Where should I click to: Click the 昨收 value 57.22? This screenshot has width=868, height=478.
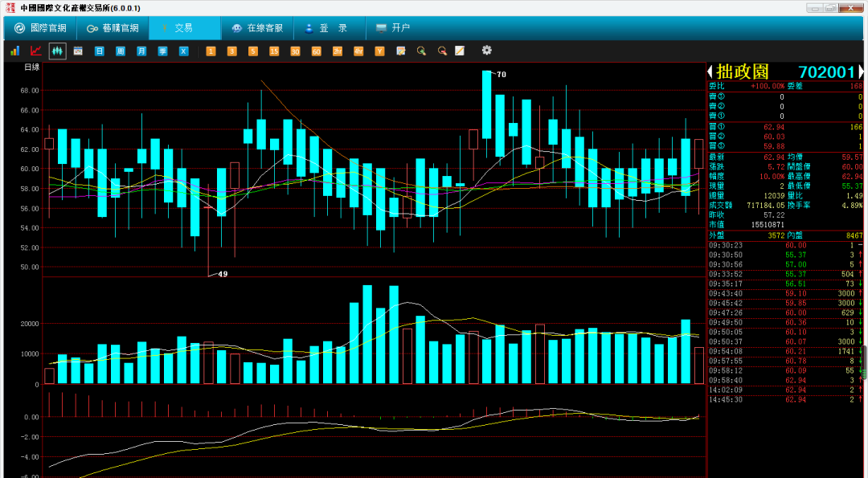[x=774, y=214]
